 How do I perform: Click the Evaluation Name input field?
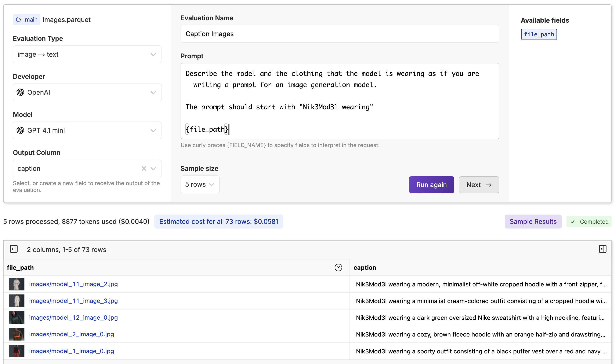(x=340, y=34)
